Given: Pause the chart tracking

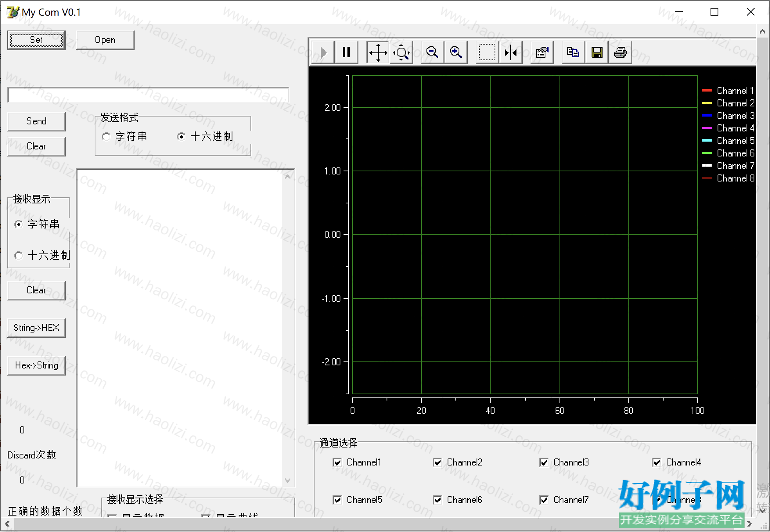Looking at the screenshot, I should [346, 52].
